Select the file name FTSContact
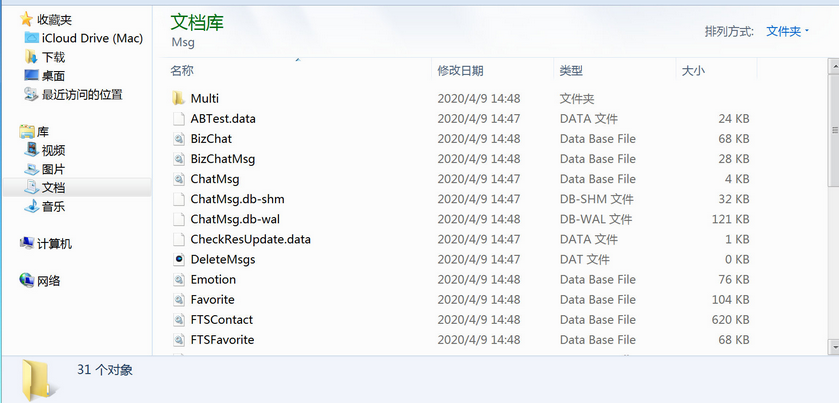 (222, 319)
